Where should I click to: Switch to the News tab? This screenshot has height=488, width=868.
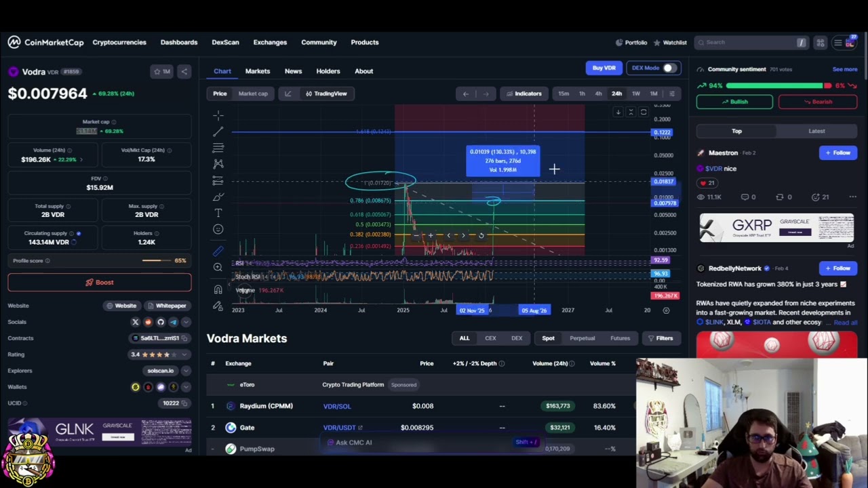click(293, 71)
